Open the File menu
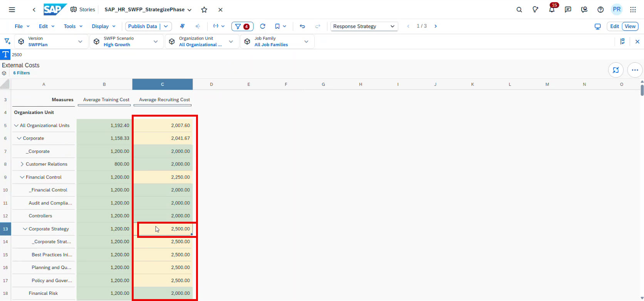The height and width of the screenshot is (301, 644). [22, 26]
